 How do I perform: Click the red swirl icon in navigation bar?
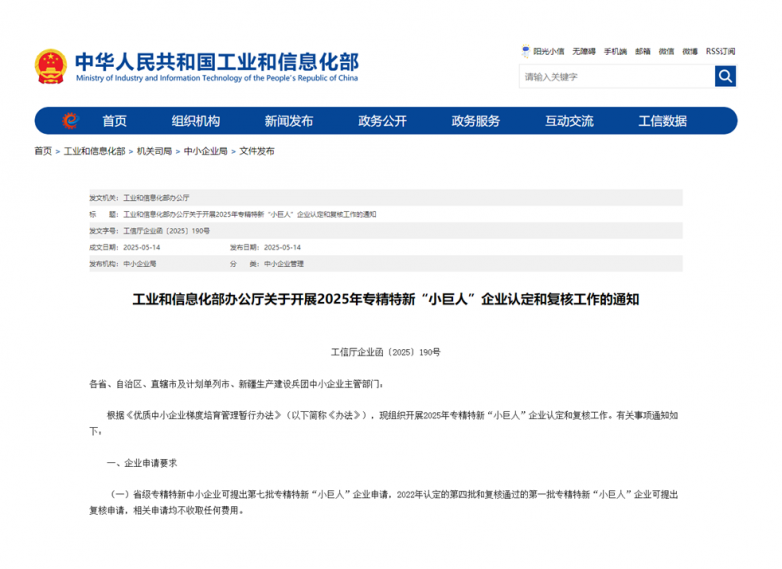69,121
